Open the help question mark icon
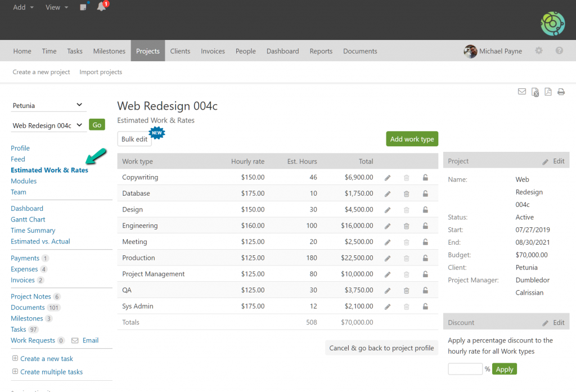Viewport: 576px width, 392px height. 559,51
